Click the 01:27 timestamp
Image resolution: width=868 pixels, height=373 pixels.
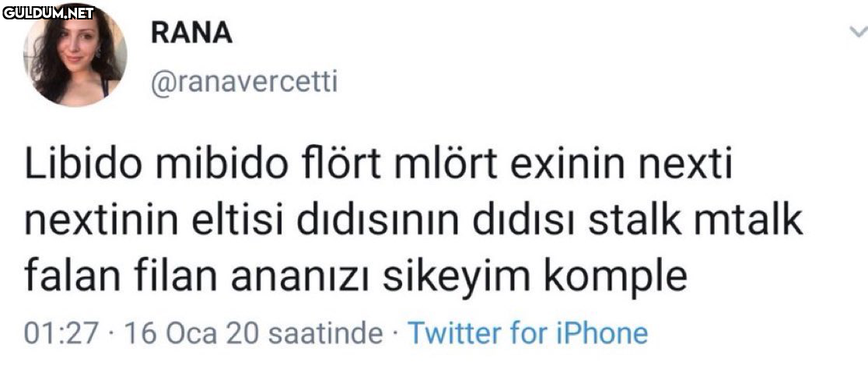coord(61,333)
